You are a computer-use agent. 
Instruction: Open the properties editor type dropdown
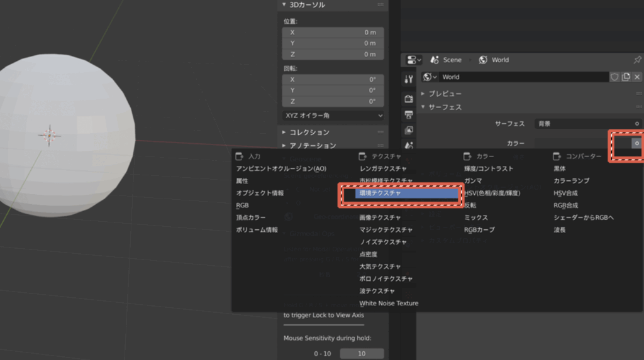[414, 60]
